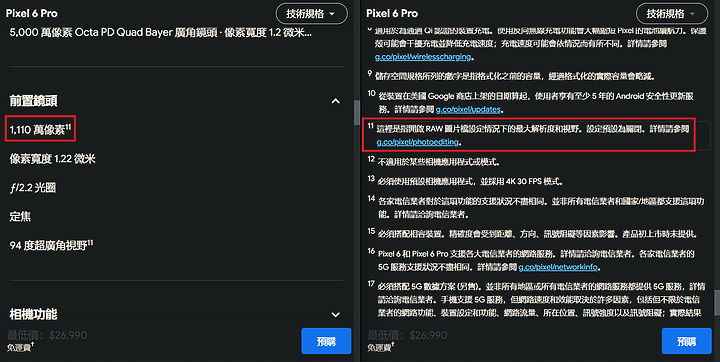Select the 94 度超廣角視野 text
The width and height of the screenshot is (720, 362).
pos(51,245)
